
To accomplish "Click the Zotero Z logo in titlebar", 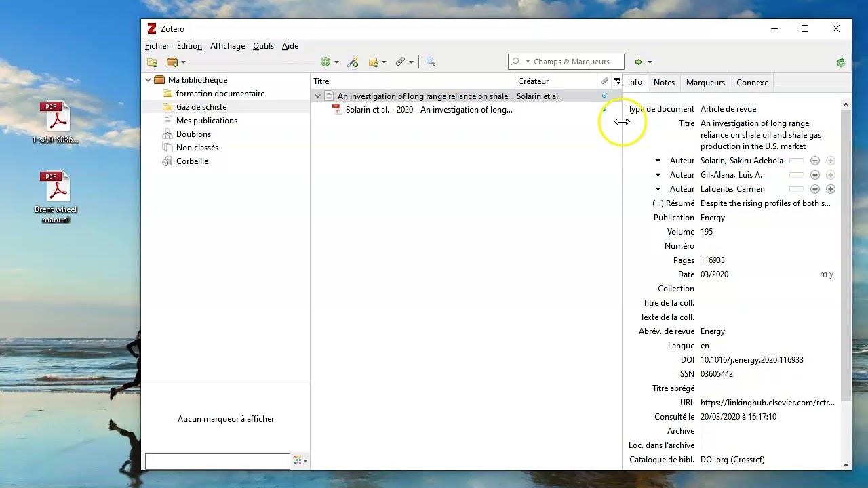I will (x=152, y=28).
